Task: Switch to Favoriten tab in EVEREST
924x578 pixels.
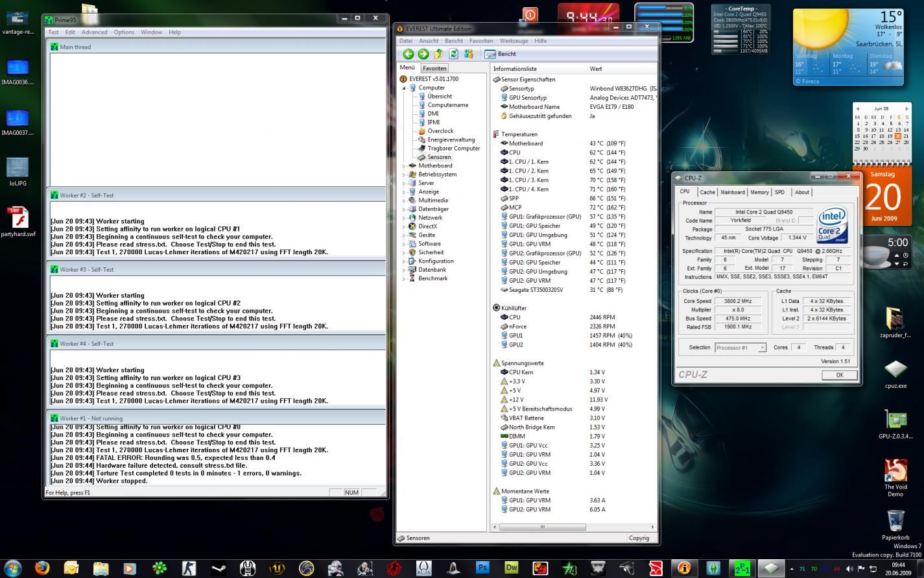Action: coord(434,68)
